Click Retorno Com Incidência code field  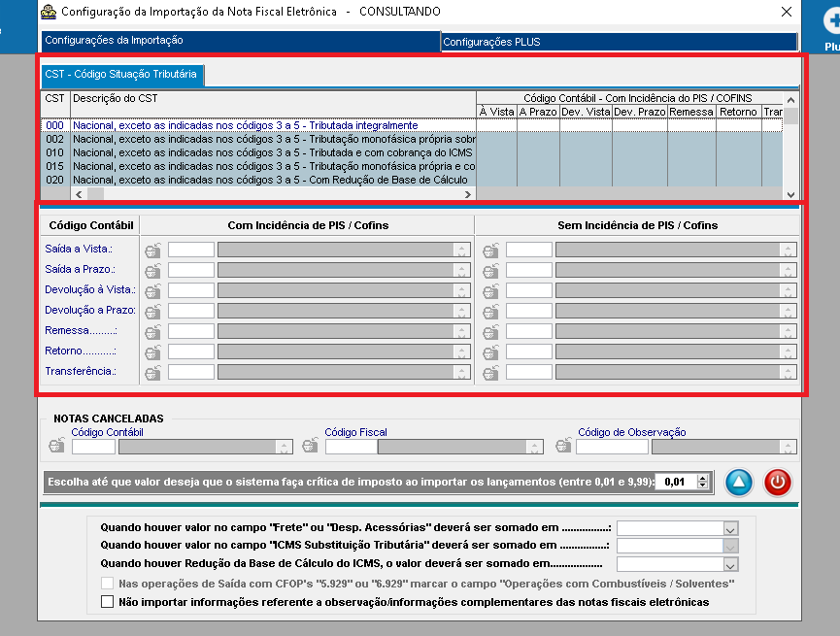pyautogui.click(x=191, y=351)
